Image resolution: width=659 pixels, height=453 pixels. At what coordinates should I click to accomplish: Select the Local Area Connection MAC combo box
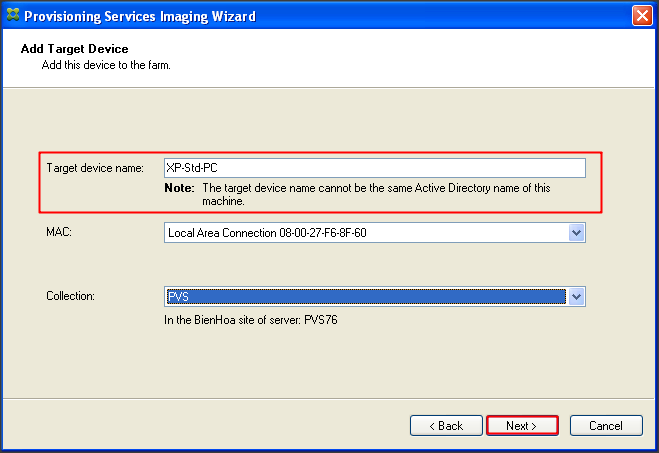point(366,233)
